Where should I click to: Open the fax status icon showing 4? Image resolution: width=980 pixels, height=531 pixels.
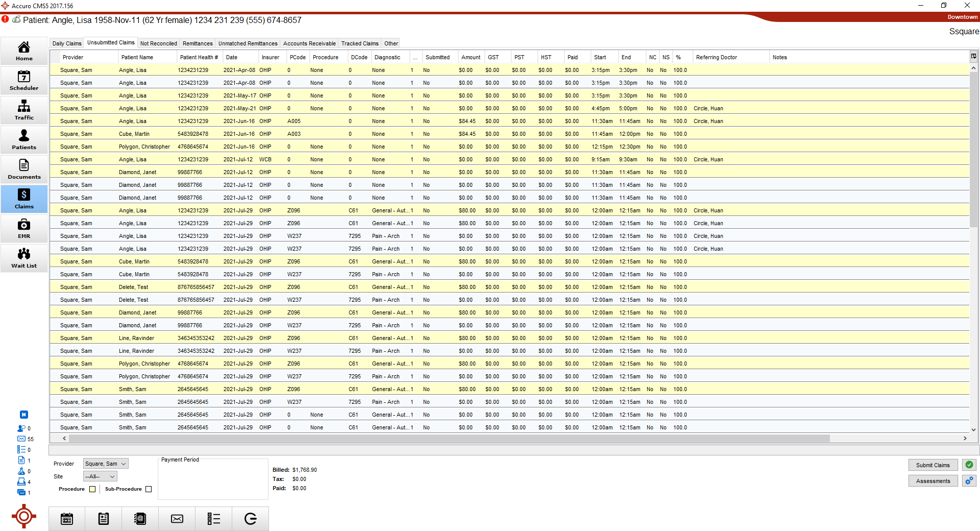pyautogui.click(x=21, y=482)
